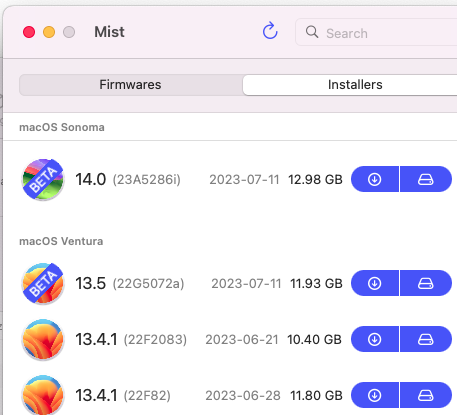Click the Ventura 13.5 beta icon thumbnail

click(x=43, y=283)
